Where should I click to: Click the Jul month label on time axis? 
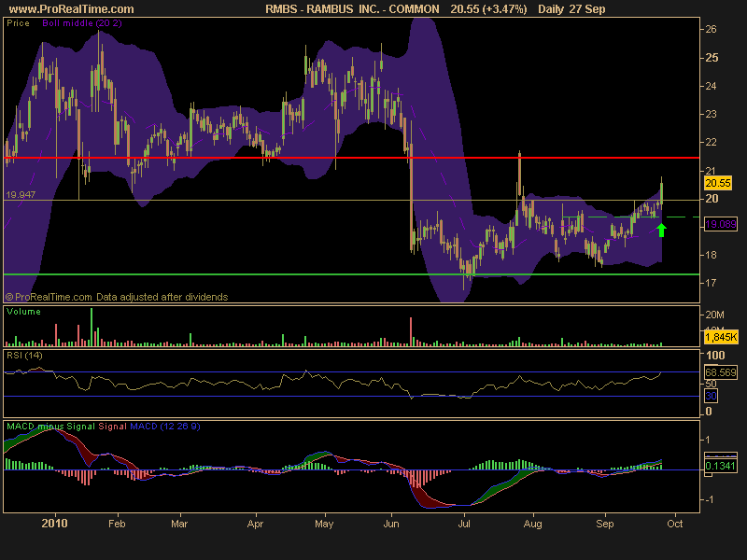tap(464, 524)
